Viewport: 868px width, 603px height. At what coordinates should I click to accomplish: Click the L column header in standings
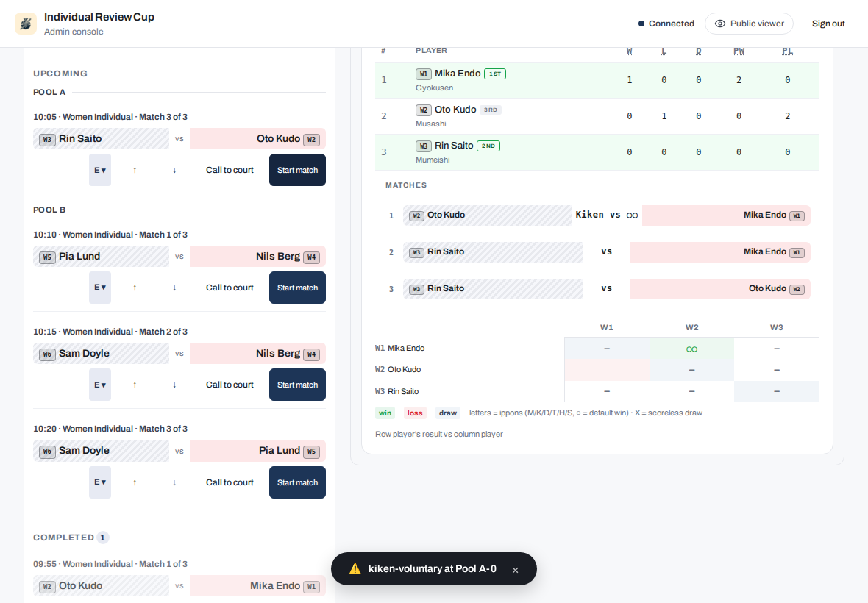[x=664, y=51]
